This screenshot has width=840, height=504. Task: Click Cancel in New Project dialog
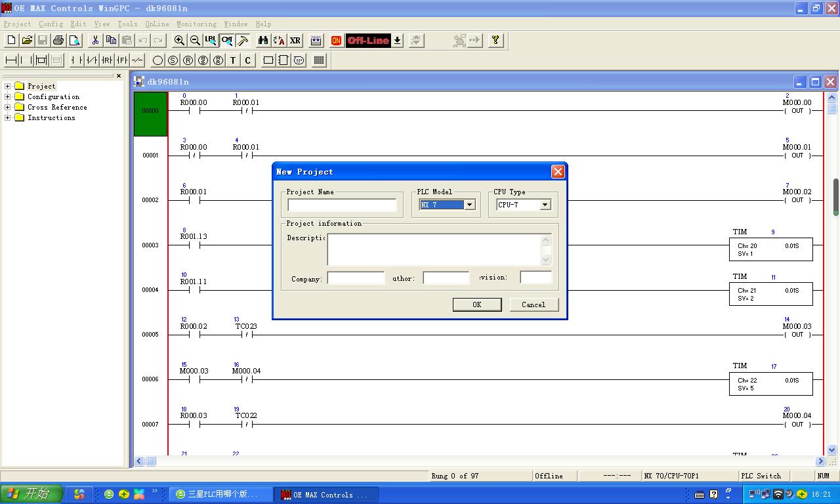pos(534,304)
